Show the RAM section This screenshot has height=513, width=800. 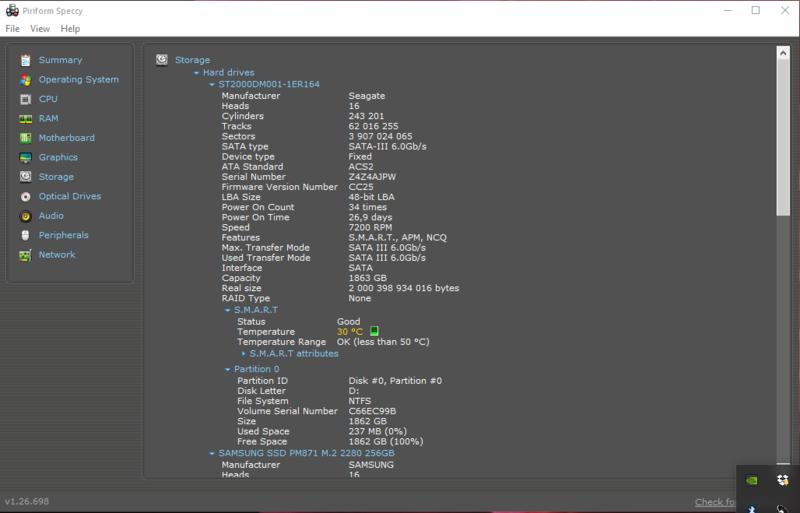[x=48, y=118]
